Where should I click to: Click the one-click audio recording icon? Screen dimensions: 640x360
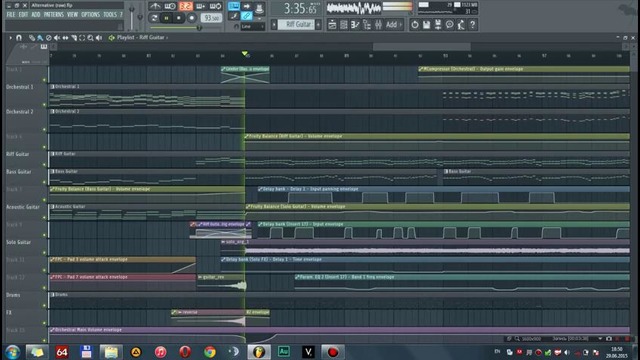tap(461, 25)
